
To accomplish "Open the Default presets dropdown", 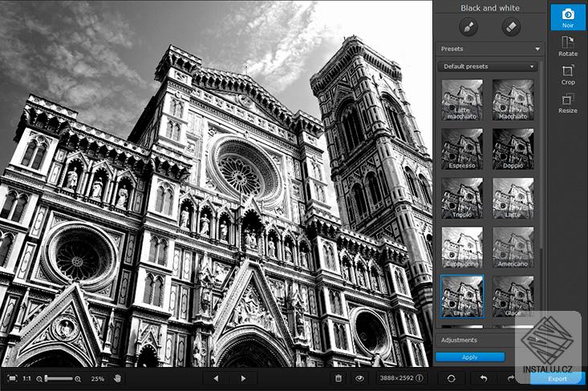I will (488, 67).
